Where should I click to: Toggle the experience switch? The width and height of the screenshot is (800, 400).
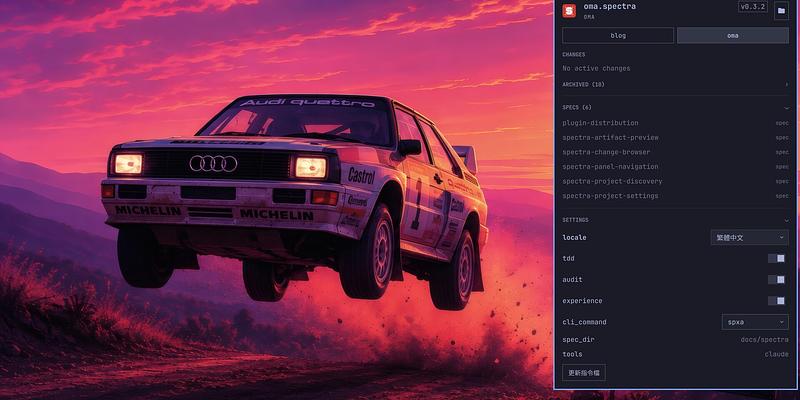point(777,301)
